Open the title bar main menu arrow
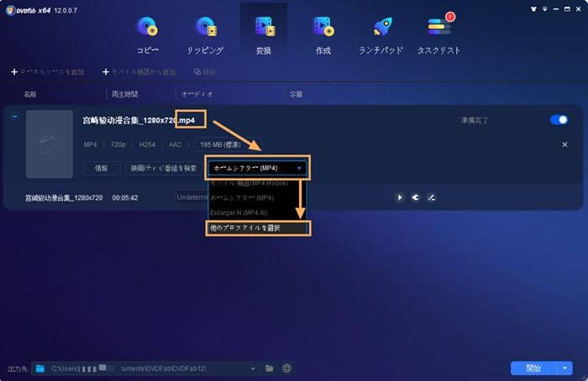 (x=544, y=9)
